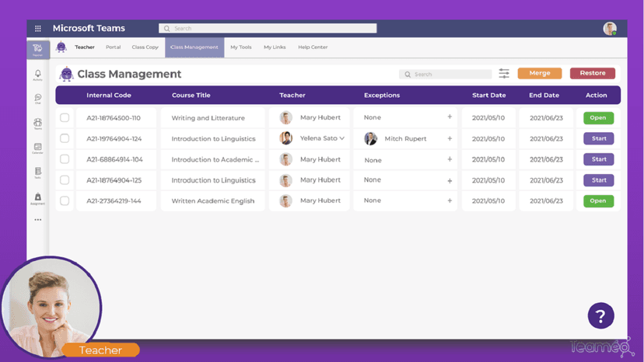This screenshot has height=362, width=644.
Task: Add exception for Writing and Litterature row
Action: click(450, 117)
